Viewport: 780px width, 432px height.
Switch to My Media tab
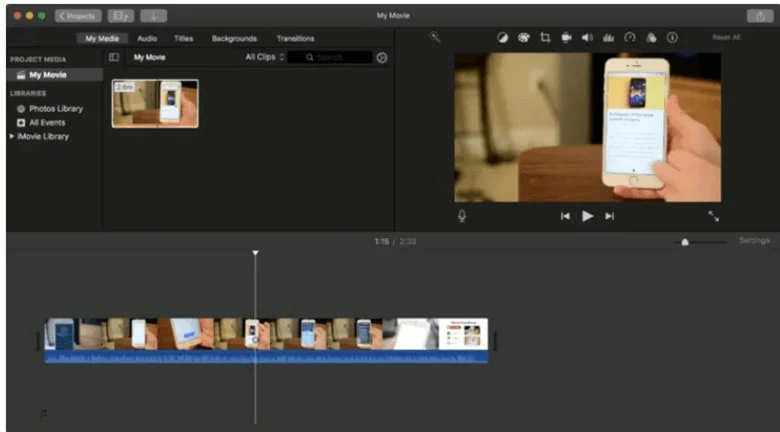102,38
